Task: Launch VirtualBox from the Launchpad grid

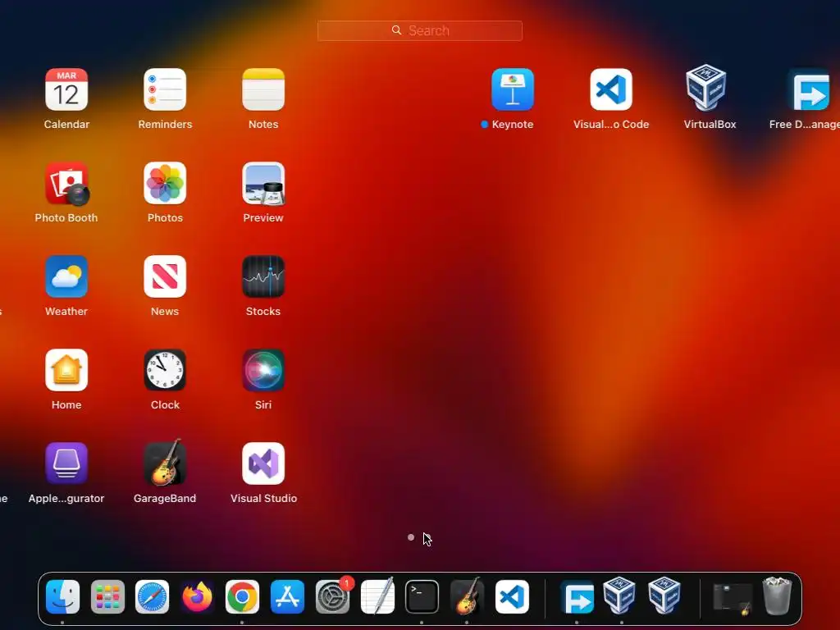Action: pos(706,88)
